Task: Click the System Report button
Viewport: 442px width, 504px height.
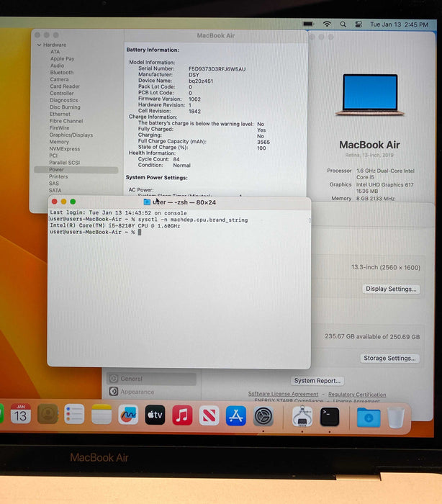Action: 317,381
